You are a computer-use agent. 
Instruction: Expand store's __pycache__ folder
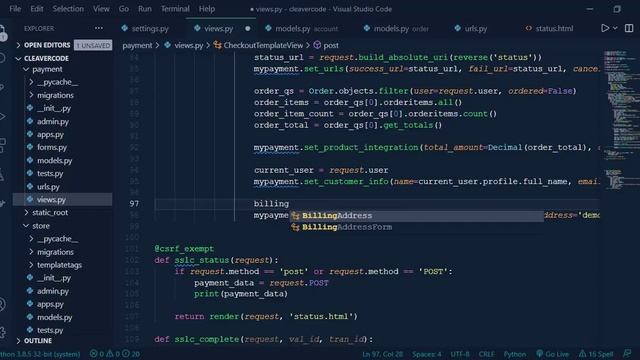point(57,239)
